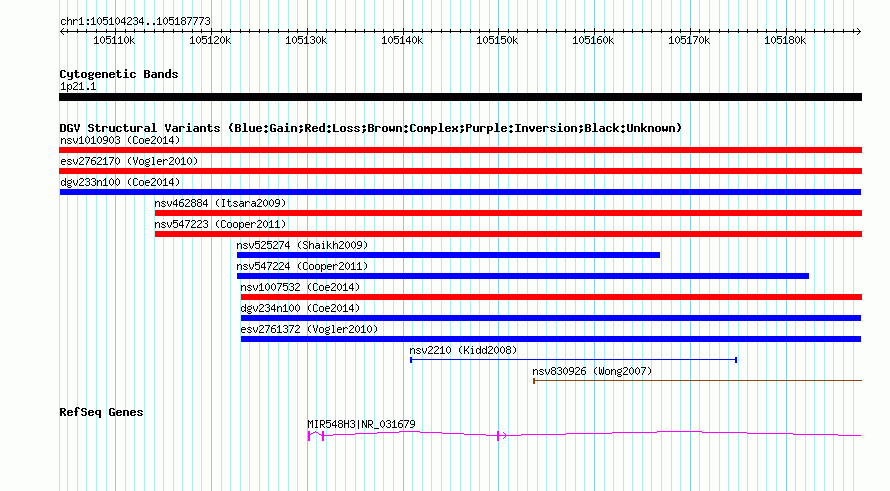
Task: Open the nsv2210 (Kidd2008) label
Action: (463, 350)
